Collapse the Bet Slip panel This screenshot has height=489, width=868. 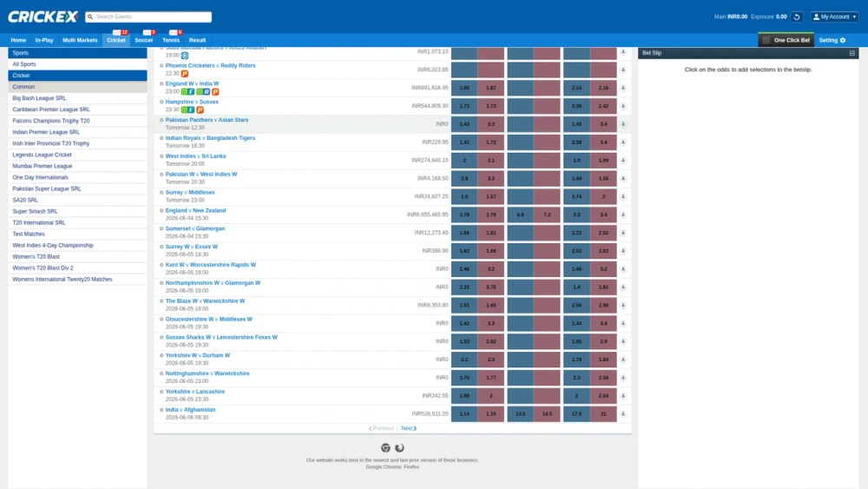click(852, 53)
